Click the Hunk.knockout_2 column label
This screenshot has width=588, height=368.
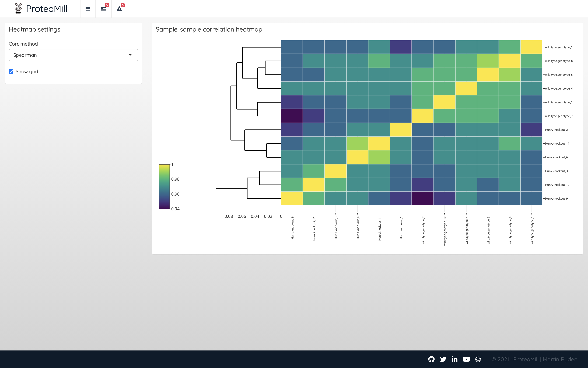click(401, 228)
